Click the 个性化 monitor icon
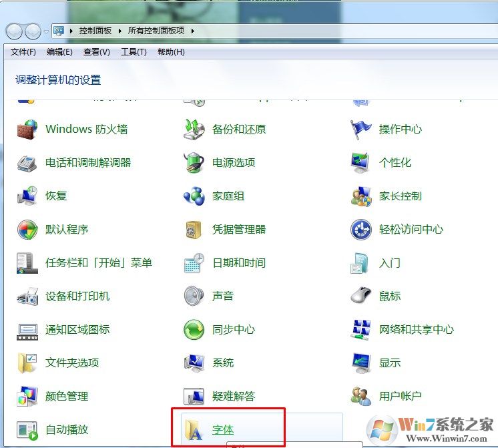 point(360,163)
